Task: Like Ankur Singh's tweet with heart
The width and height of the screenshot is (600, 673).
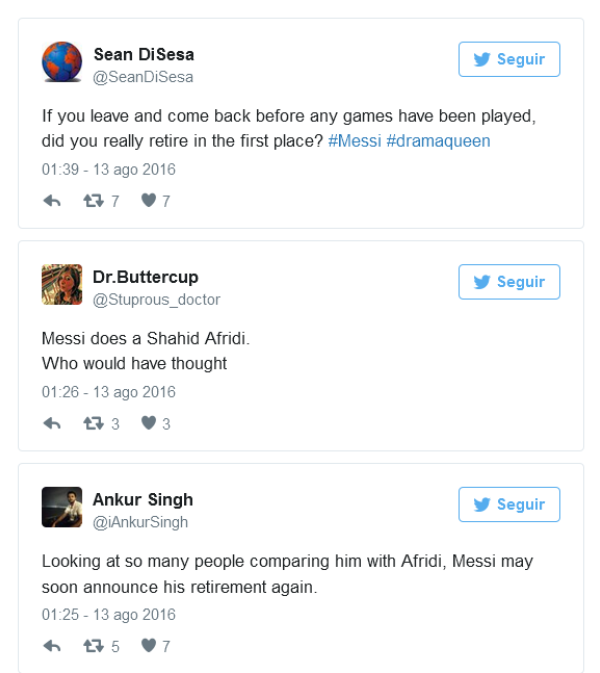Action: (148, 645)
